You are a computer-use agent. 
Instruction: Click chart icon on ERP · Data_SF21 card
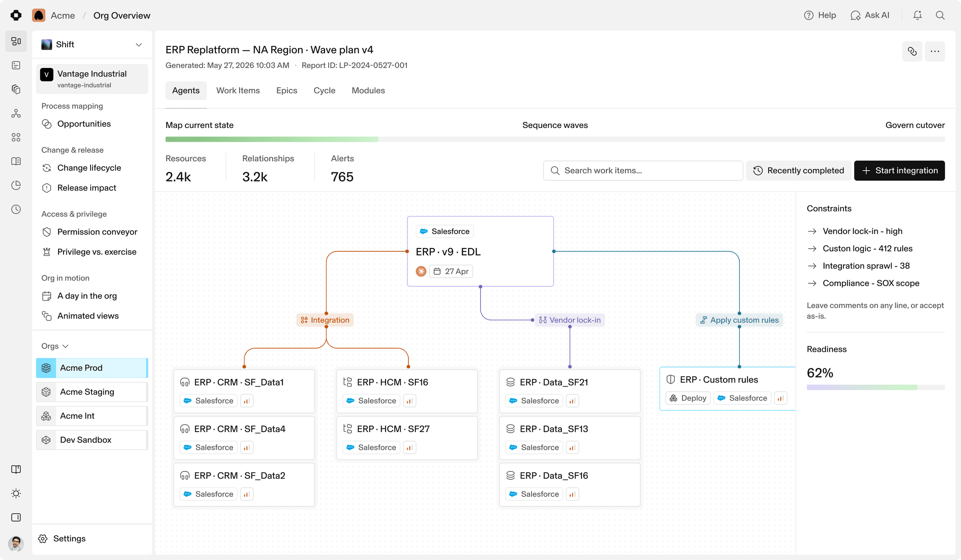pyautogui.click(x=572, y=401)
